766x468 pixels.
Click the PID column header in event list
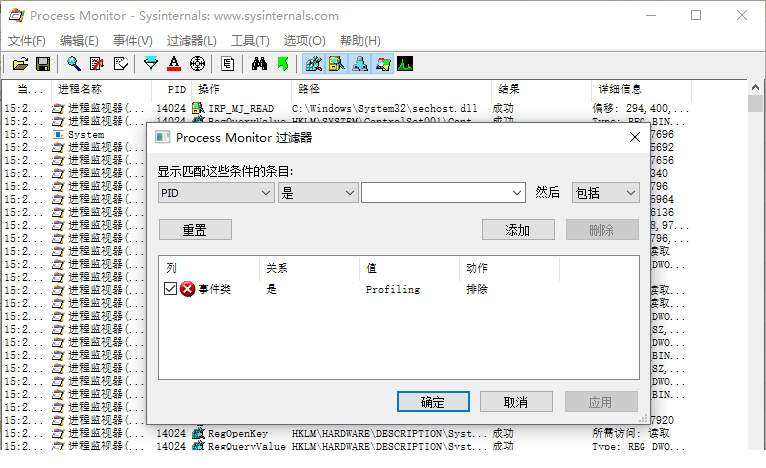tap(172, 89)
